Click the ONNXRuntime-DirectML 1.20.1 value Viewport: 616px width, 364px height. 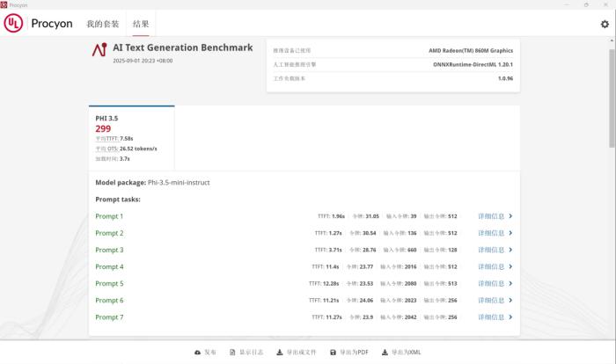[473, 64]
